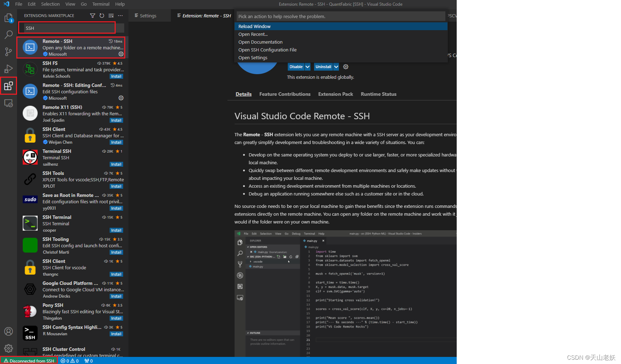
Task: Switch to the Feature Contributions tab
Action: click(285, 94)
